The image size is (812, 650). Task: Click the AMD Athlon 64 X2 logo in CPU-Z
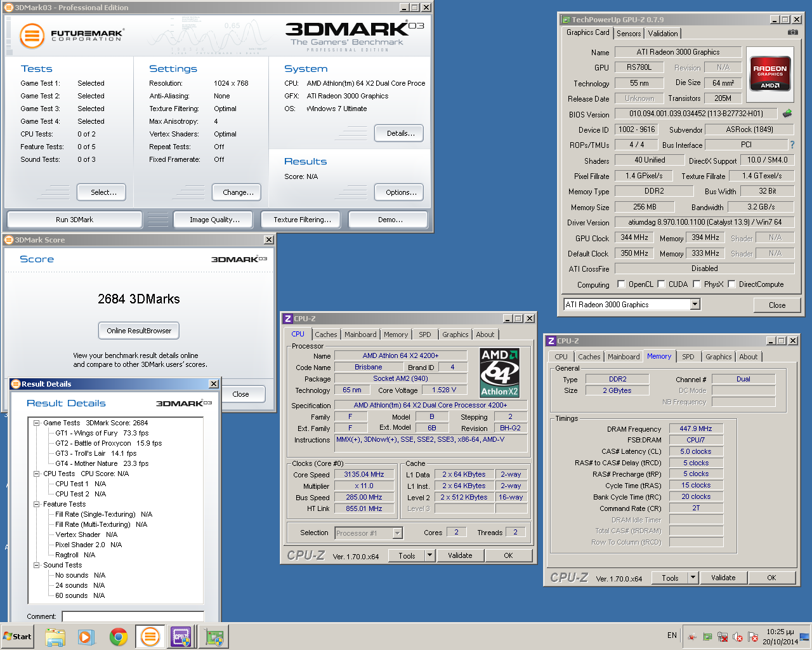(499, 373)
